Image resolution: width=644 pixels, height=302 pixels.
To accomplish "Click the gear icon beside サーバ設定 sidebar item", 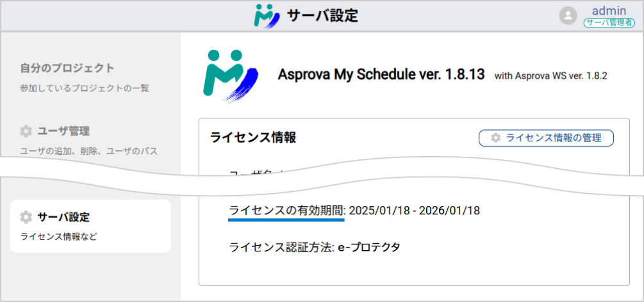I will tap(26, 217).
